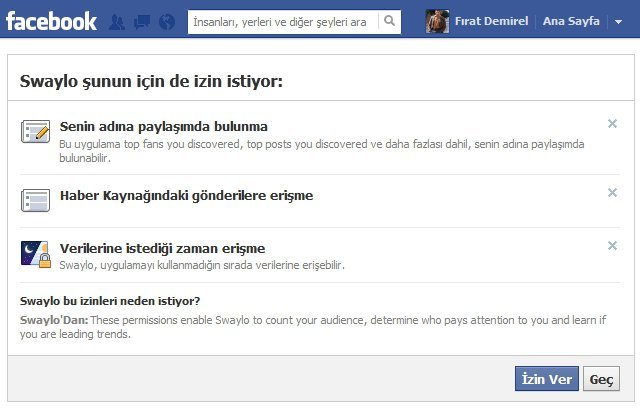This screenshot has width=640, height=413.
Task: Click the İzin Ver button
Action: point(547,379)
